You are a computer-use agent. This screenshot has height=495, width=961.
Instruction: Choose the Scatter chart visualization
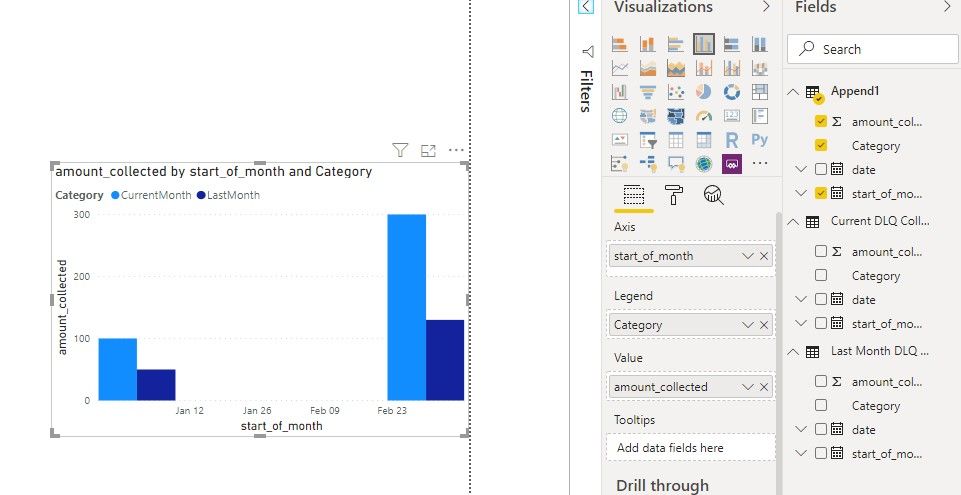(676, 92)
